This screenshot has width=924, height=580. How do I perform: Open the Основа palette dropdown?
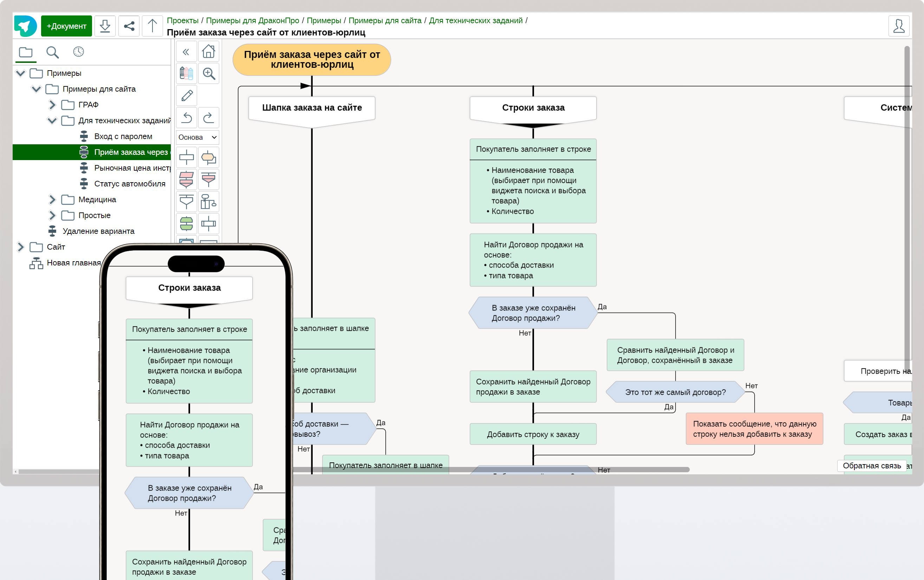pyautogui.click(x=197, y=137)
